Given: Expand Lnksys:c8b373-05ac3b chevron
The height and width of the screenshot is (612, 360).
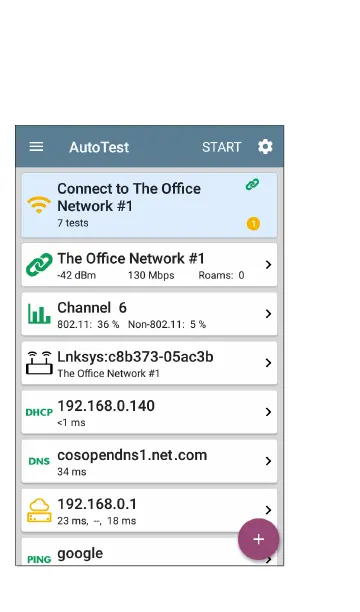Looking at the screenshot, I should click(x=268, y=363).
